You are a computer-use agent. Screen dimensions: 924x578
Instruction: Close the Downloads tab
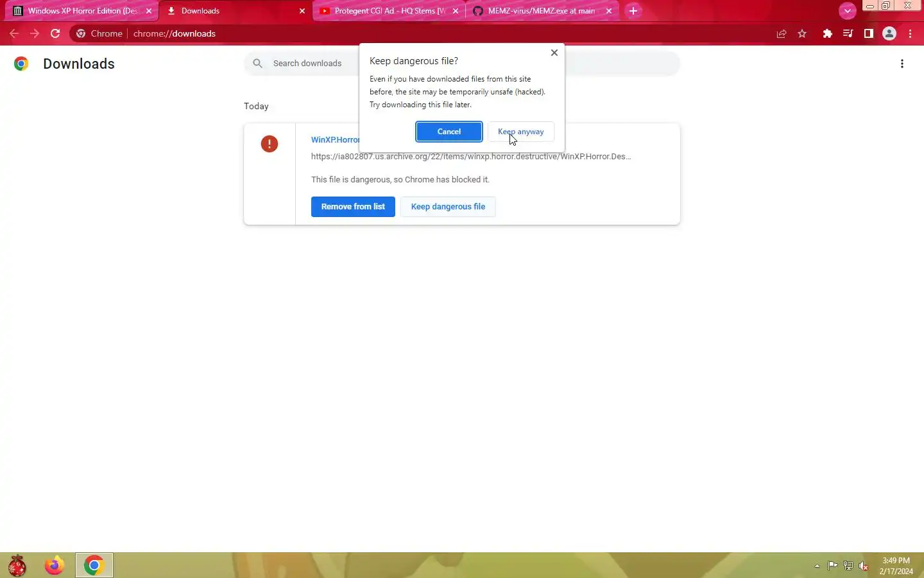[x=302, y=11]
